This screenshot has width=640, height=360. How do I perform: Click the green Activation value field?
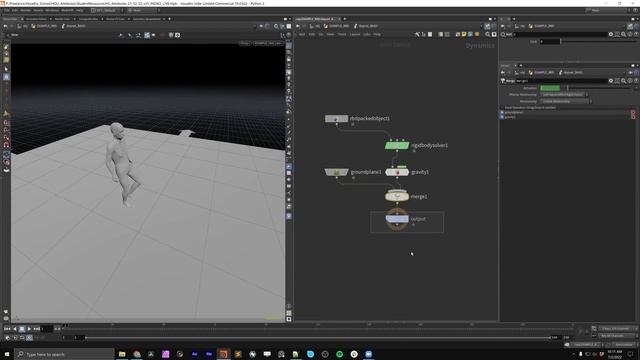pos(550,88)
